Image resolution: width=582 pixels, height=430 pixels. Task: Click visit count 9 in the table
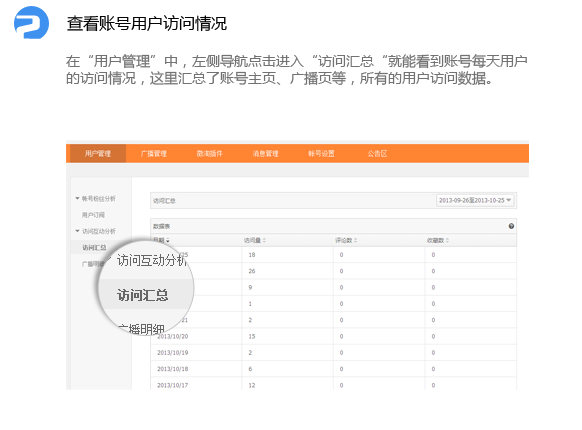coord(250,287)
